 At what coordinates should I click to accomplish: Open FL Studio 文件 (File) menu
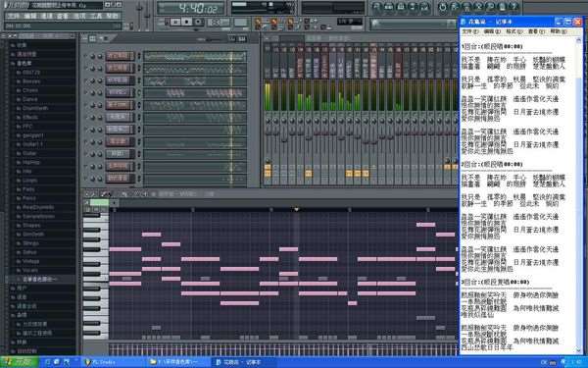pyautogui.click(x=14, y=16)
